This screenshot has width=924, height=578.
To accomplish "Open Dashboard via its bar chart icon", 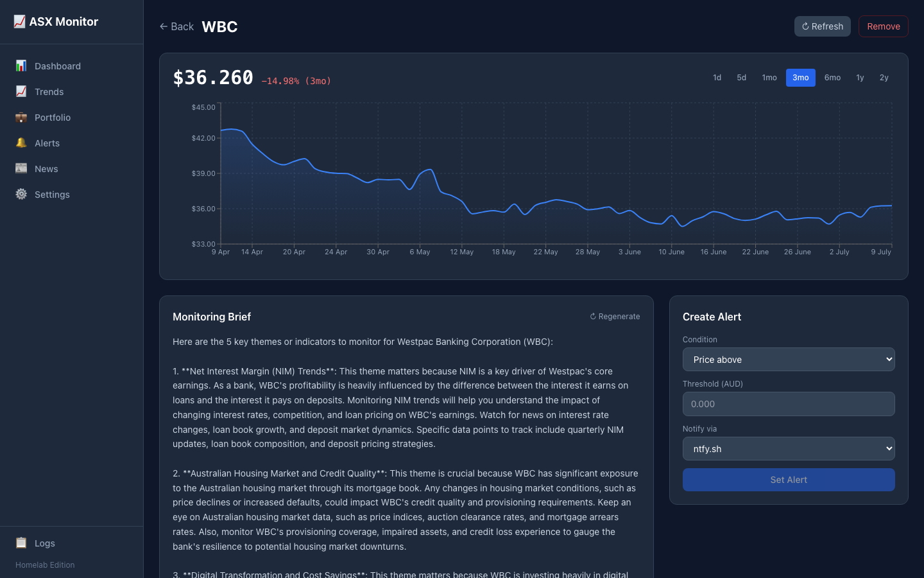I will coord(21,66).
